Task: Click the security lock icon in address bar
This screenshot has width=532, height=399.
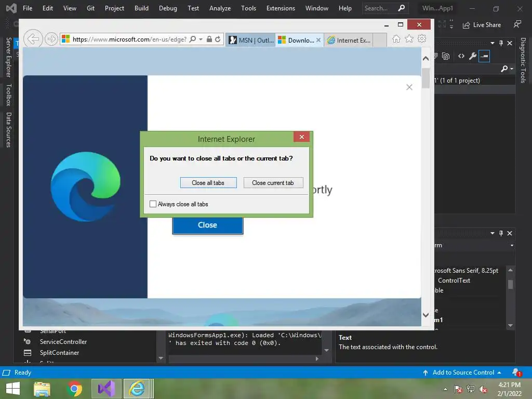Action: 209,39
